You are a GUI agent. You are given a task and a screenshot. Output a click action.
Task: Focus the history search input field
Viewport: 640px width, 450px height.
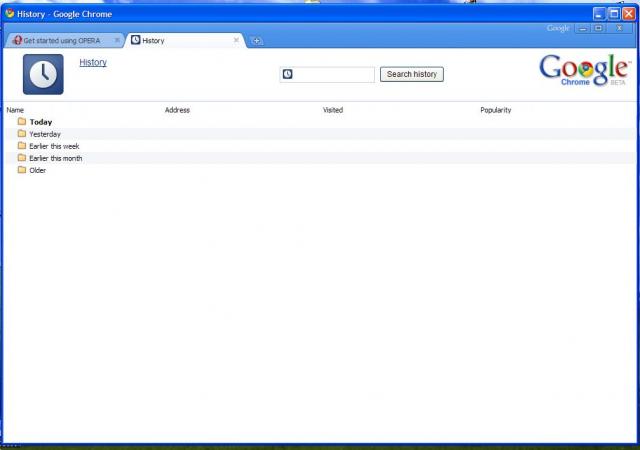tap(327, 75)
